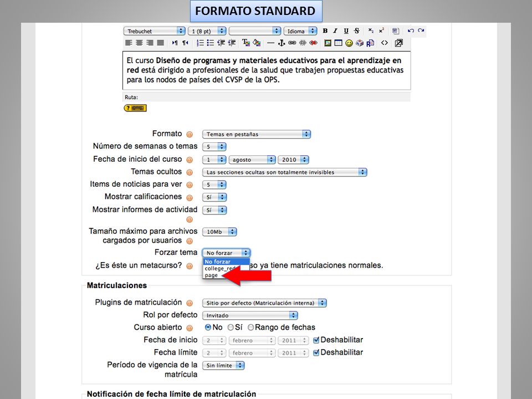532x399 pixels.
Task: Insert a web link
Action: pyautogui.click(x=292, y=43)
